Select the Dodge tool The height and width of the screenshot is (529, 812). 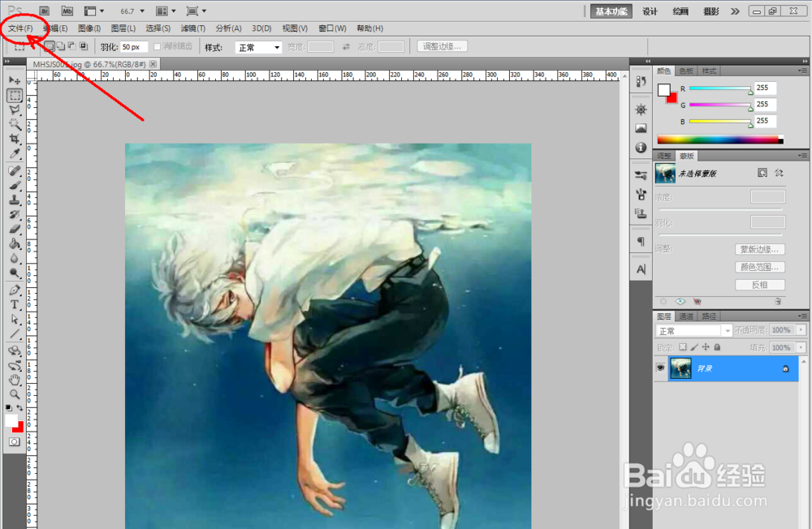15,273
